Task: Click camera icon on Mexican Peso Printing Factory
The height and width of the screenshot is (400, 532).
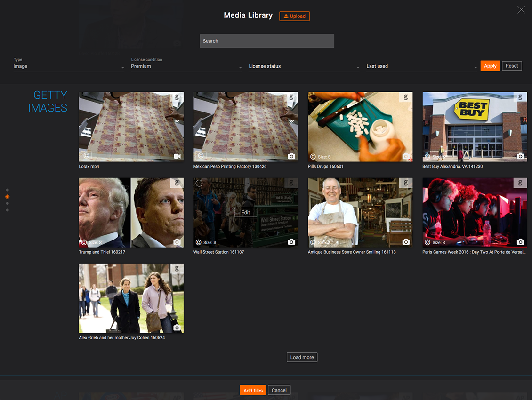Action: pos(291,156)
